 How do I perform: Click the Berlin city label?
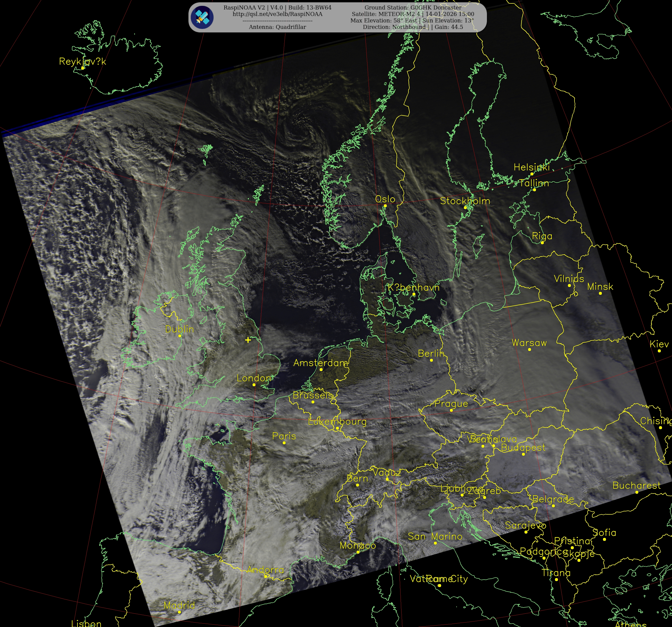(431, 354)
